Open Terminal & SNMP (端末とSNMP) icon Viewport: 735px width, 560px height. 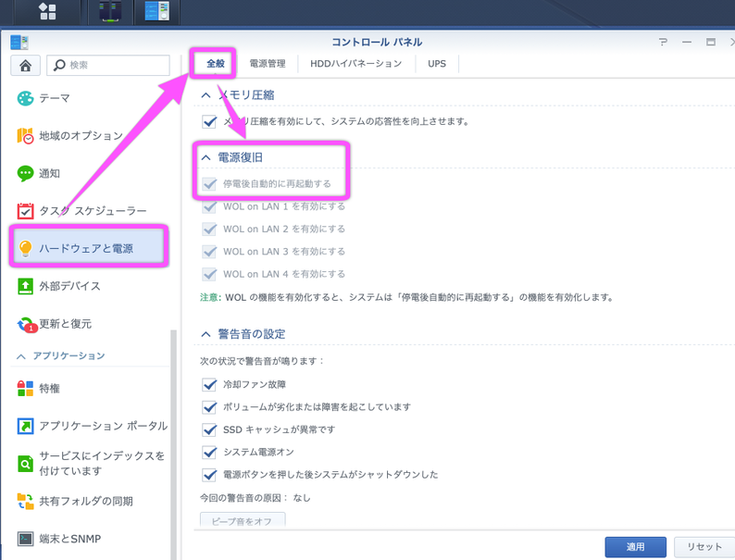pyautogui.click(x=25, y=539)
